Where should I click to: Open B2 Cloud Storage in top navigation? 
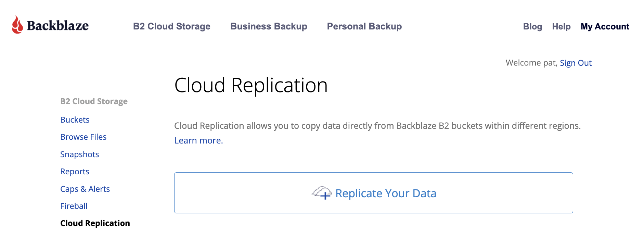click(x=171, y=26)
